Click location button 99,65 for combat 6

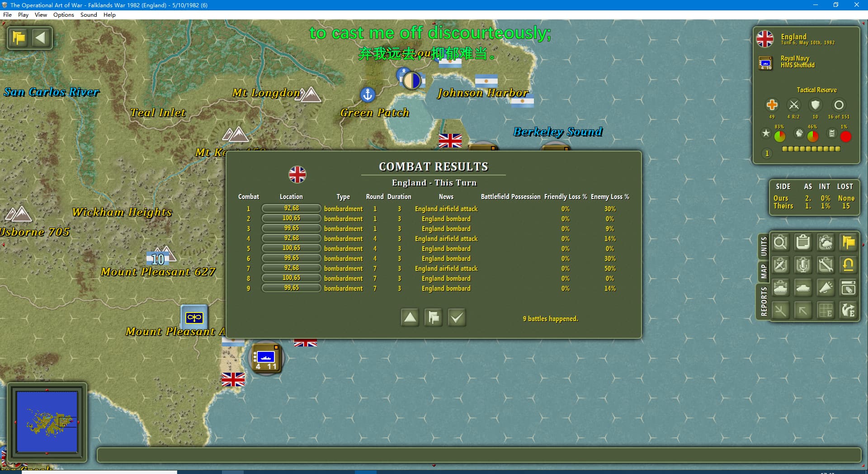coord(292,258)
